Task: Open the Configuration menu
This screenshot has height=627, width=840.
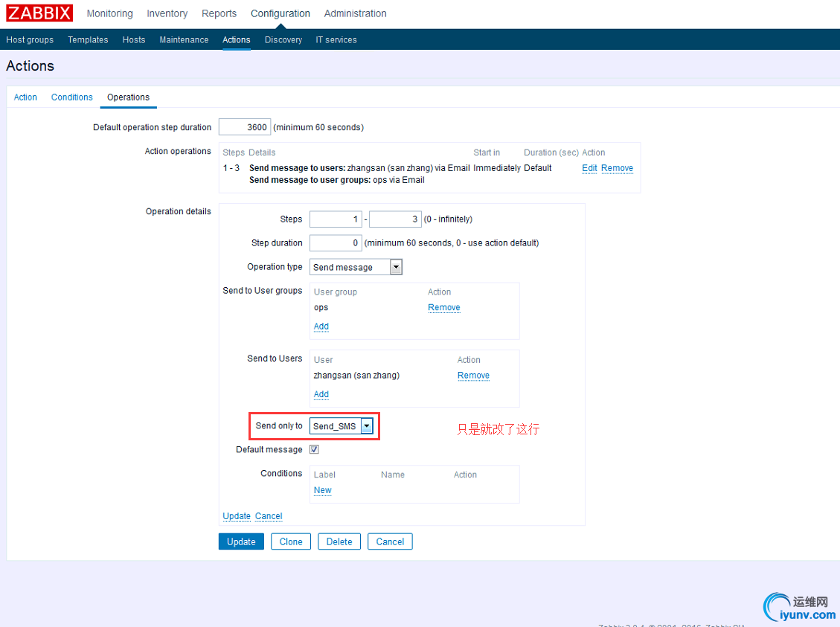Action: coord(280,13)
